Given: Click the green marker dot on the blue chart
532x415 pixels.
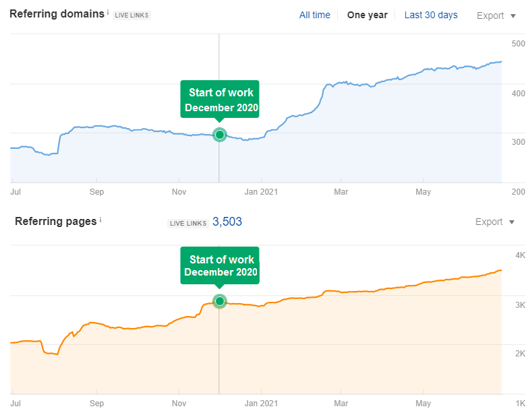Looking at the screenshot, I should pyautogui.click(x=219, y=135).
